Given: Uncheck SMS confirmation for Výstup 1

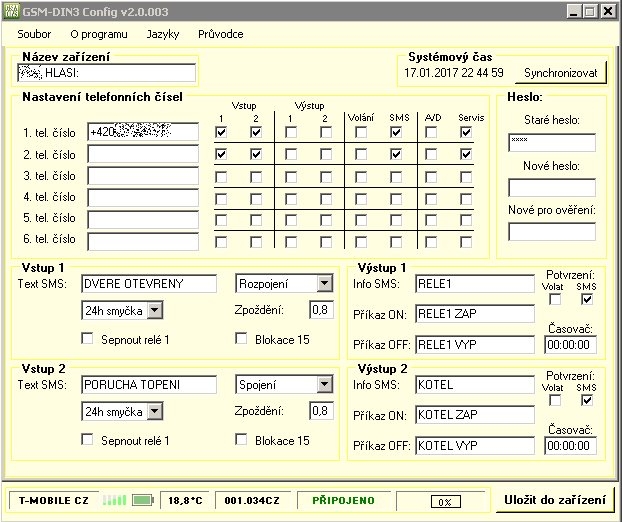Looking at the screenshot, I should click(587, 299).
